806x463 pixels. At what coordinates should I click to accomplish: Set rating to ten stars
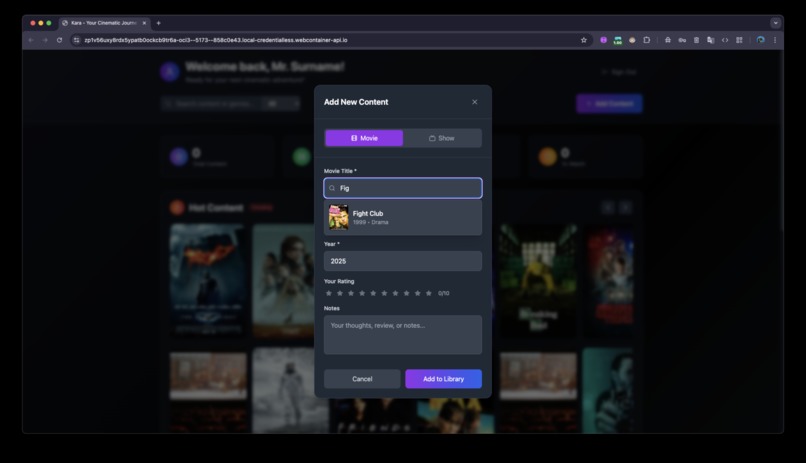tap(429, 293)
